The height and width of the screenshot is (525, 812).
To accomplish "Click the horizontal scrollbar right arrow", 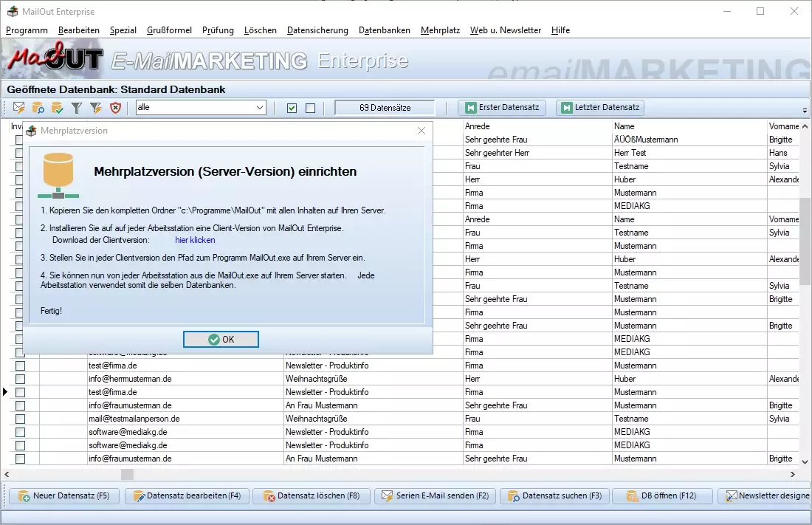I will [794, 475].
